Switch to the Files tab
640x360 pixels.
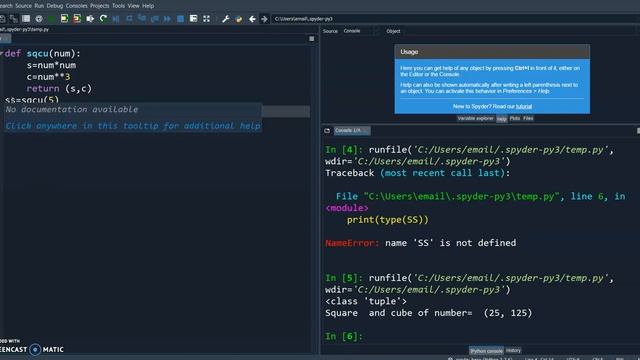(528, 118)
